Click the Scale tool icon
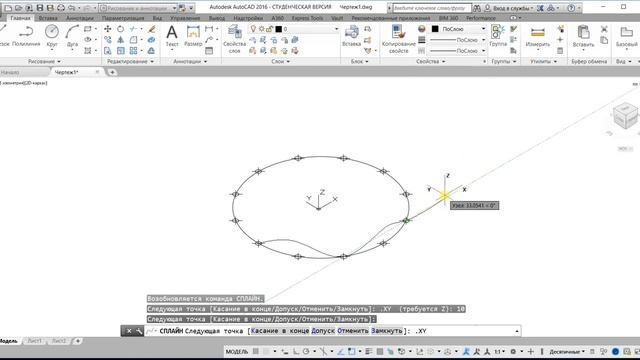The height and width of the screenshot is (360, 640). coord(120,51)
